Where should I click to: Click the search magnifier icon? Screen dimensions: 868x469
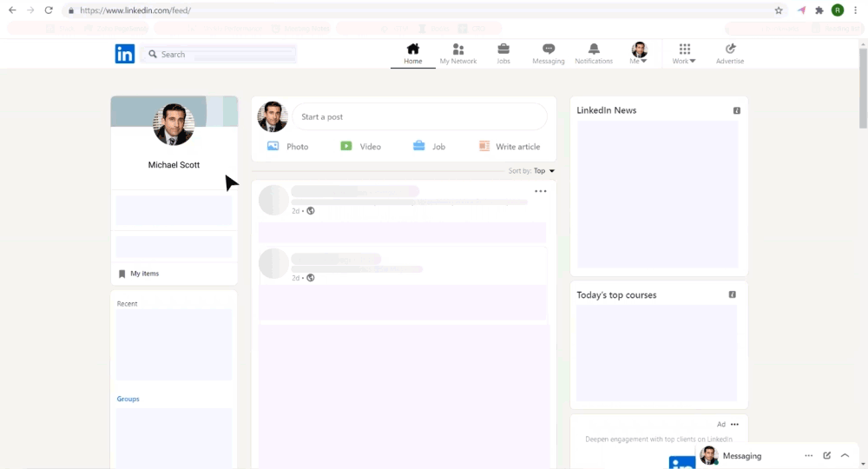pos(153,54)
